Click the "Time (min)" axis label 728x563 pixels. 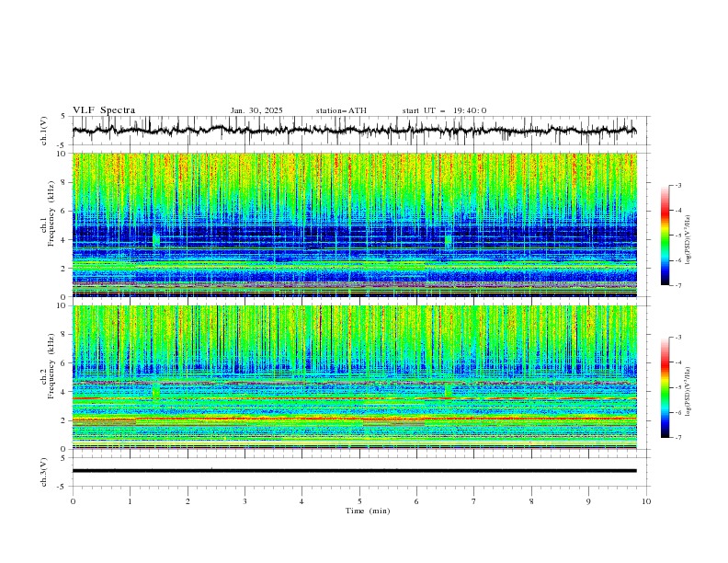(x=368, y=511)
